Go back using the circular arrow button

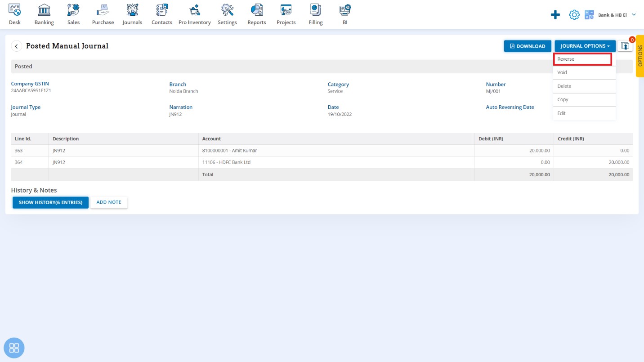click(17, 46)
